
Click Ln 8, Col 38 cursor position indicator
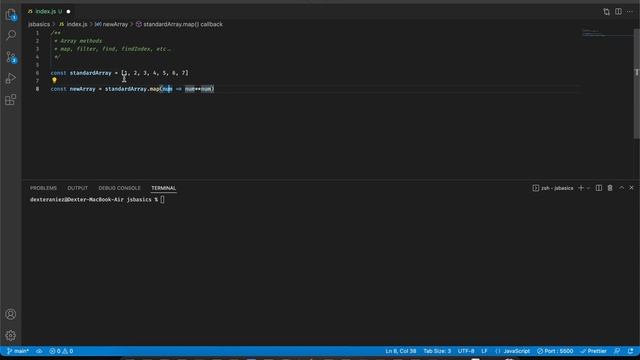(400, 351)
